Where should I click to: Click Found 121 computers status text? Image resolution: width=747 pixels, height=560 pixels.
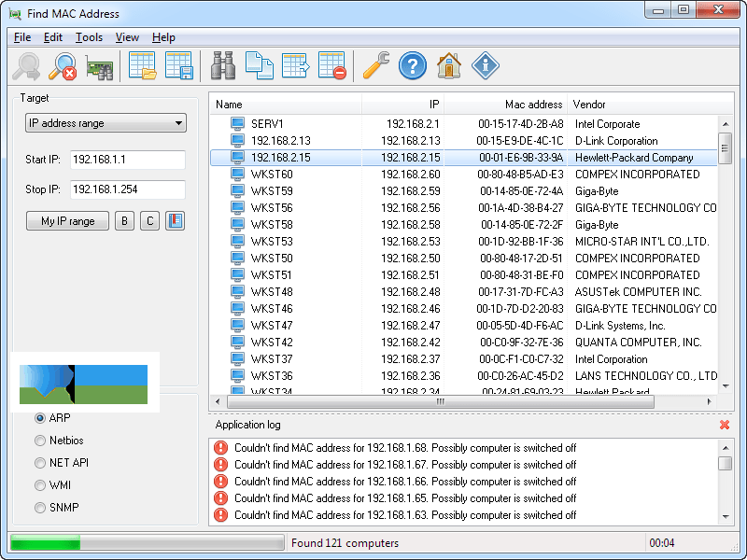click(345, 543)
